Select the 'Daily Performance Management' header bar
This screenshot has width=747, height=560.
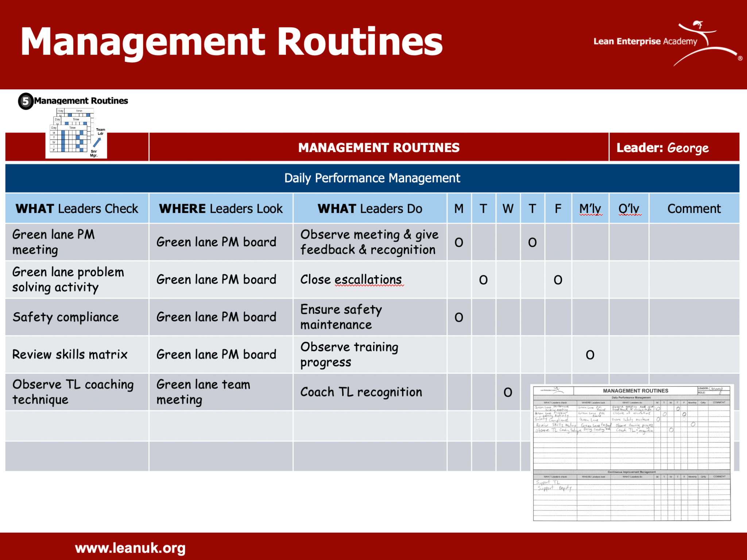point(372,178)
